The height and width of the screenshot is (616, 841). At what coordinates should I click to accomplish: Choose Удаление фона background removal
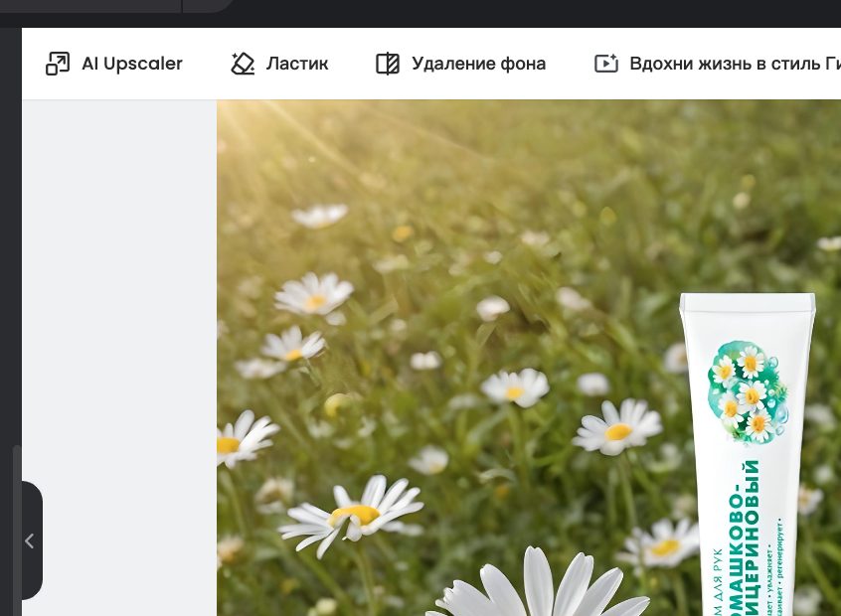tap(478, 64)
